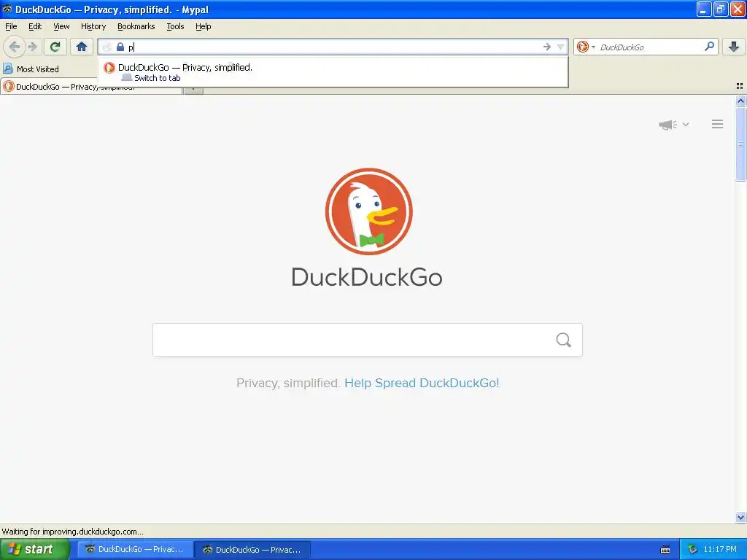Click the megaphone icon on the page
747x560 pixels.
click(668, 125)
